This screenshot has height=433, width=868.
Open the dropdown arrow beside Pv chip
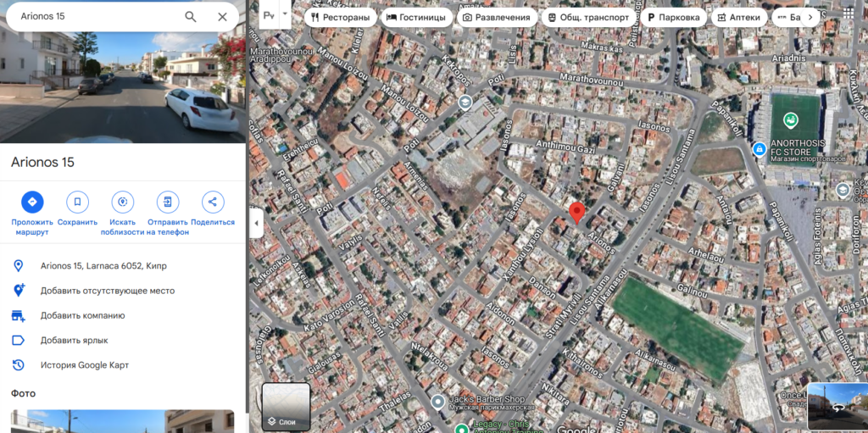pos(286,14)
